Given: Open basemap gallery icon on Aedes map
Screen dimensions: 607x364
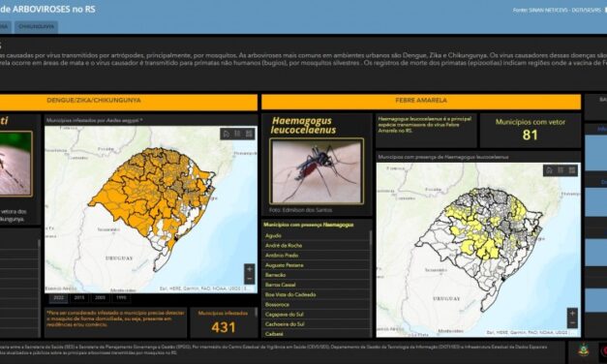Looking at the screenshot, I should [x=249, y=134].
